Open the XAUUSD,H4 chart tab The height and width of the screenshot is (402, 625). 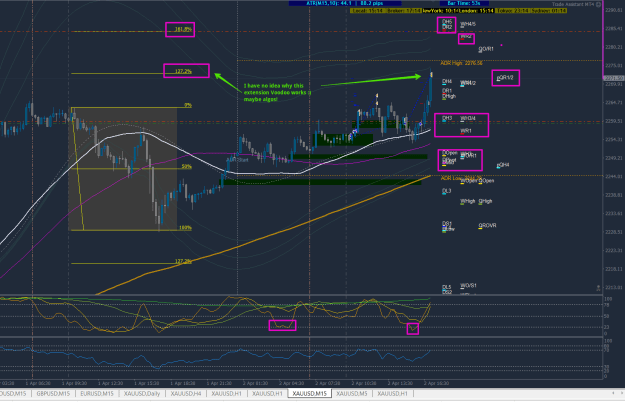click(x=186, y=394)
